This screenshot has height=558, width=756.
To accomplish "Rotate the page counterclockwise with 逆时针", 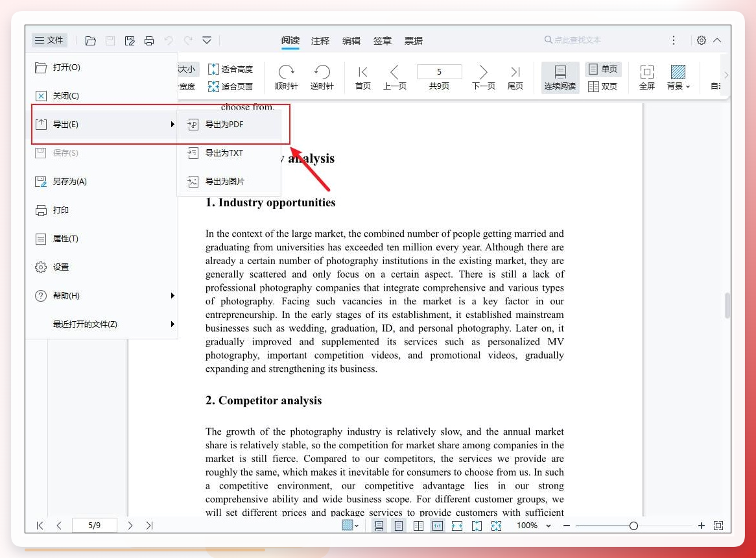I will click(322, 77).
